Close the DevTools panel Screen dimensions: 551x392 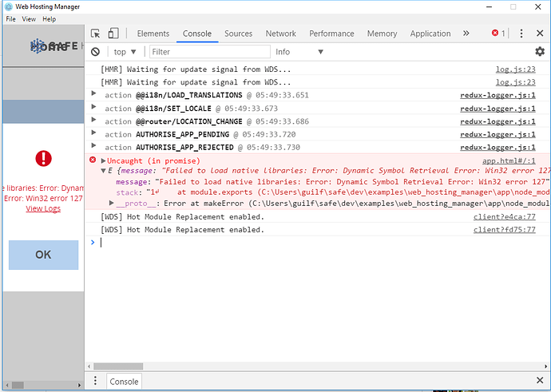[540, 34]
